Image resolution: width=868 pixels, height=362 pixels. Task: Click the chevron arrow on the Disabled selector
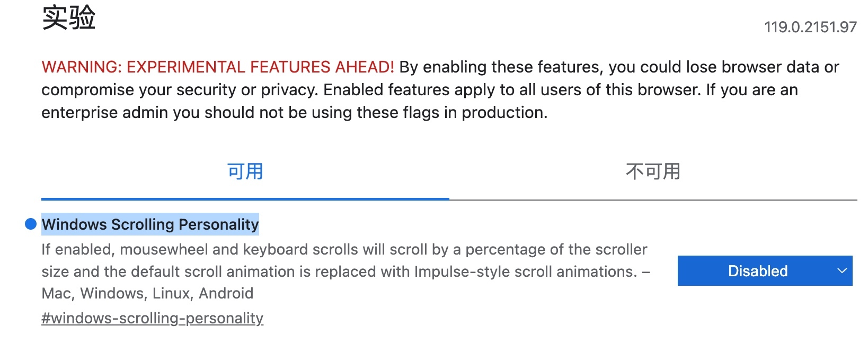(x=842, y=271)
